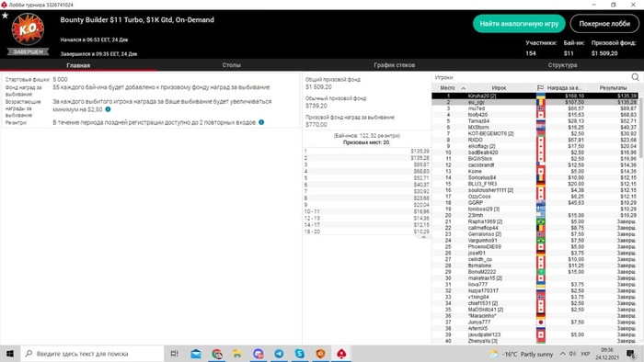644x362 pixels.
Task: Open Mail app in taskbar
Action: [x=196, y=354]
